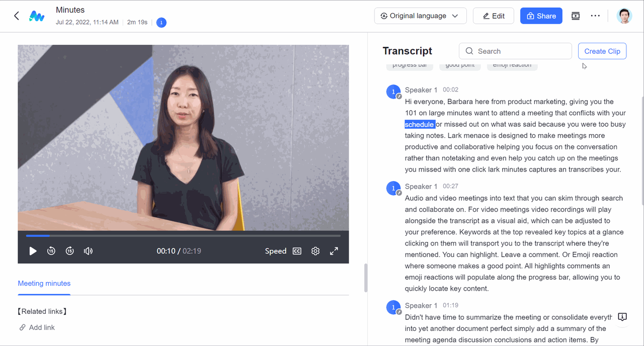
Task: Click the Create Clip button
Action: [x=602, y=51]
